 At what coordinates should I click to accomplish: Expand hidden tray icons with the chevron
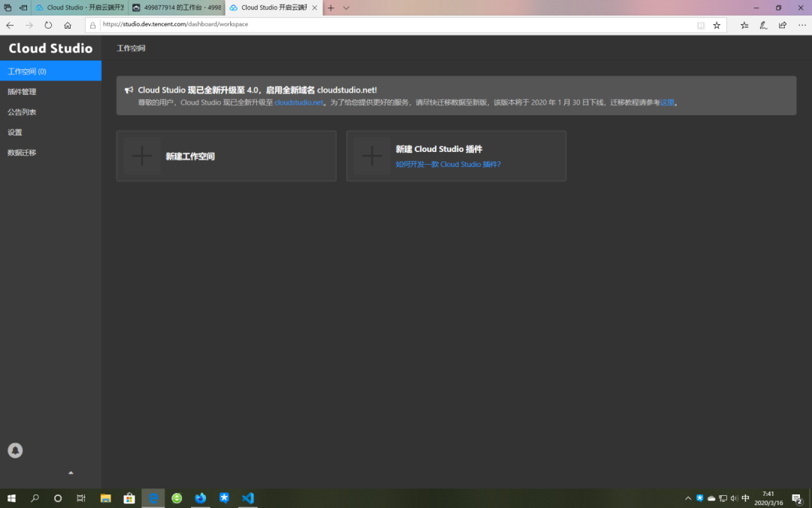click(x=688, y=497)
